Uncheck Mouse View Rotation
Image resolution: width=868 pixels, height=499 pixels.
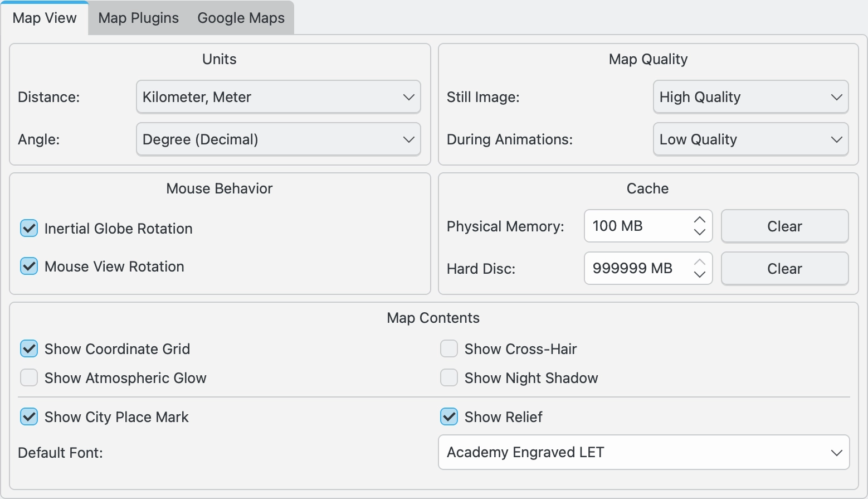coord(29,267)
